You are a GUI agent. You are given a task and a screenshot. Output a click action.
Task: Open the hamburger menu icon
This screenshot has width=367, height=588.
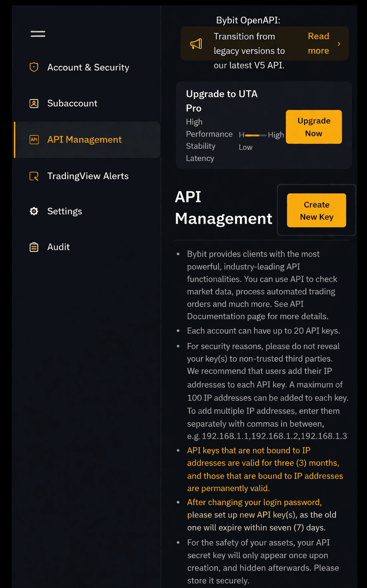coord(38,34)
